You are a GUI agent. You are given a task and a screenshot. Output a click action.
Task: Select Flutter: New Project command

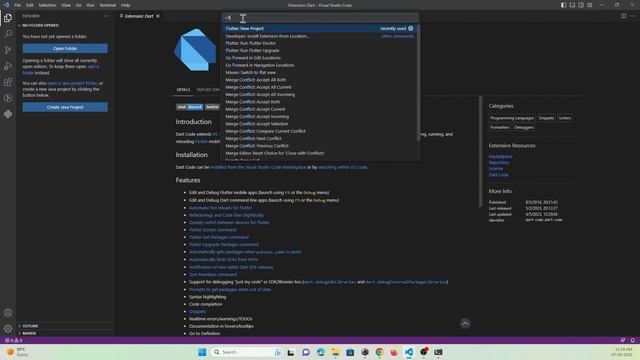[320, 29]
